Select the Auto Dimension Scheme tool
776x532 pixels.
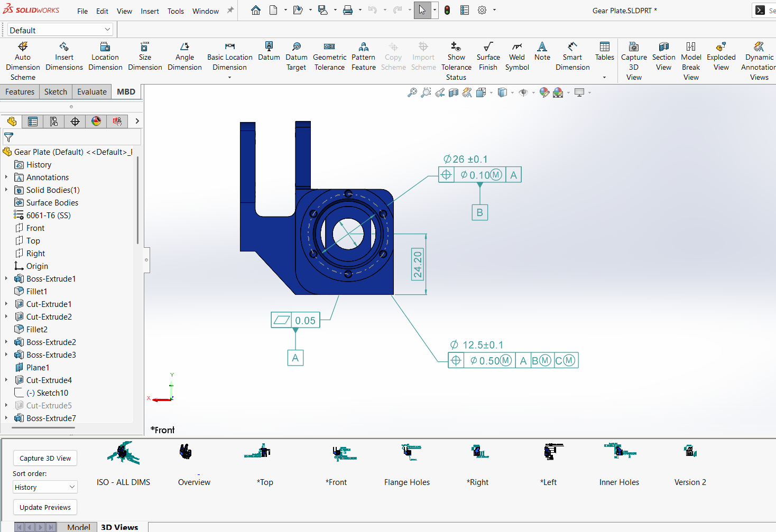[x=22, y=55]
